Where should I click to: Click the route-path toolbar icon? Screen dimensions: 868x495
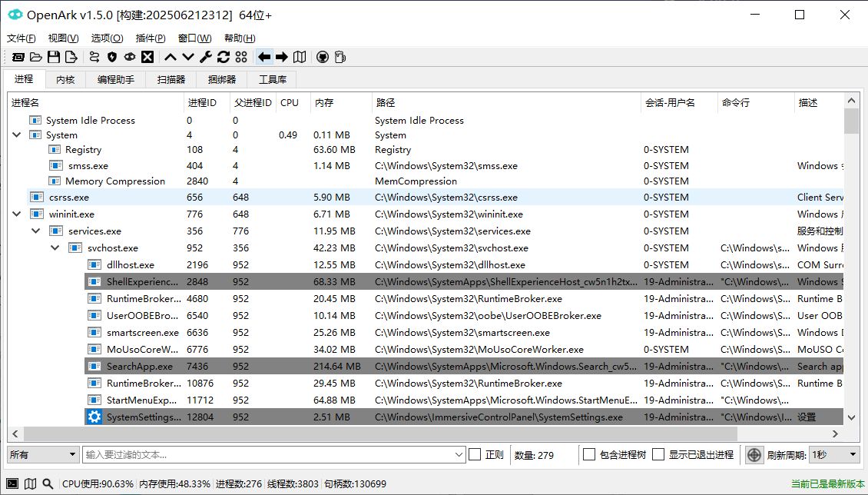point(94,57)
